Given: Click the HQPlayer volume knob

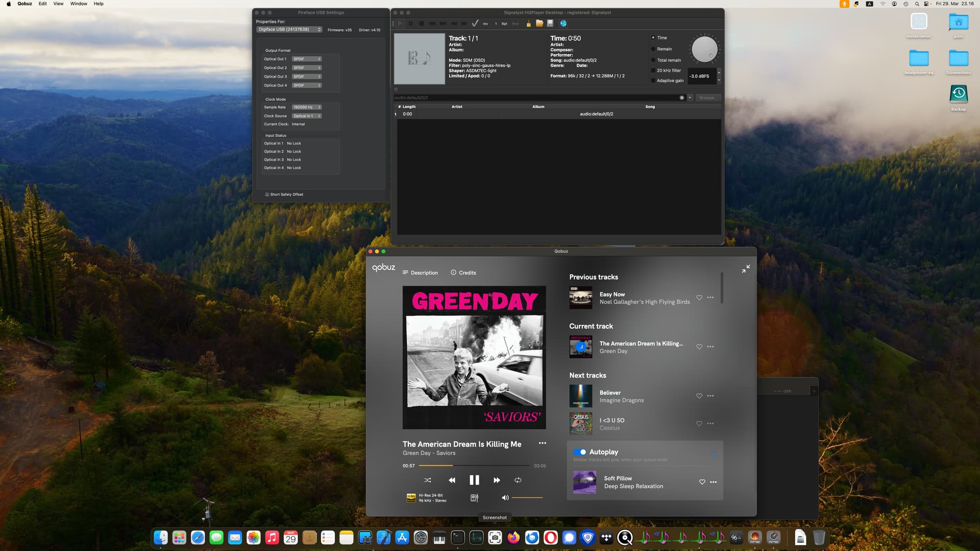Looking at the screenshot, I should pyautogui.click(x=704, y=49).
